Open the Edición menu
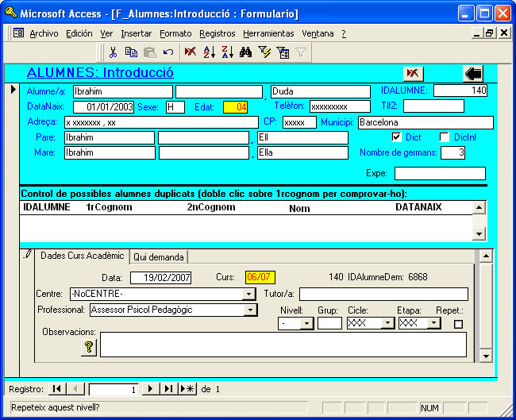Viewport: 516px width, 420px height. tap(79, 33)
